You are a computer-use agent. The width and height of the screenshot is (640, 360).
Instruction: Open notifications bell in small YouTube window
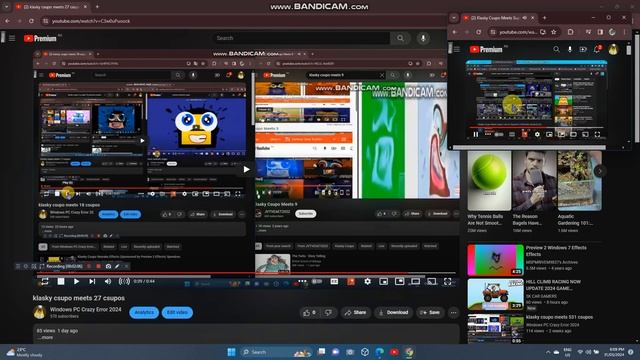(597, 49)
